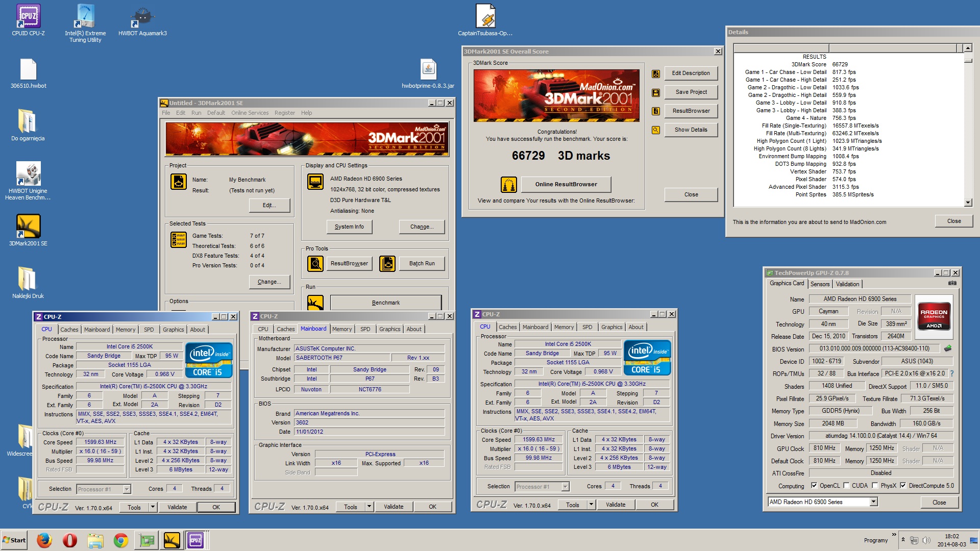Open the GPU-Z graphics card selection dropdown
The height and width of the screenshot is (551, 980).
[x=873, y=502]
